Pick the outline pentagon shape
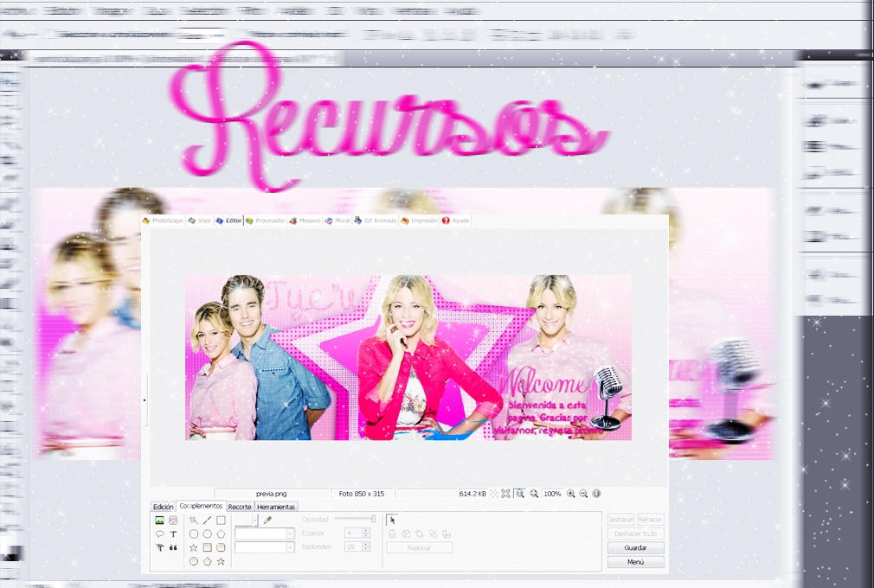Screen dimensions: 874x588 221,534
